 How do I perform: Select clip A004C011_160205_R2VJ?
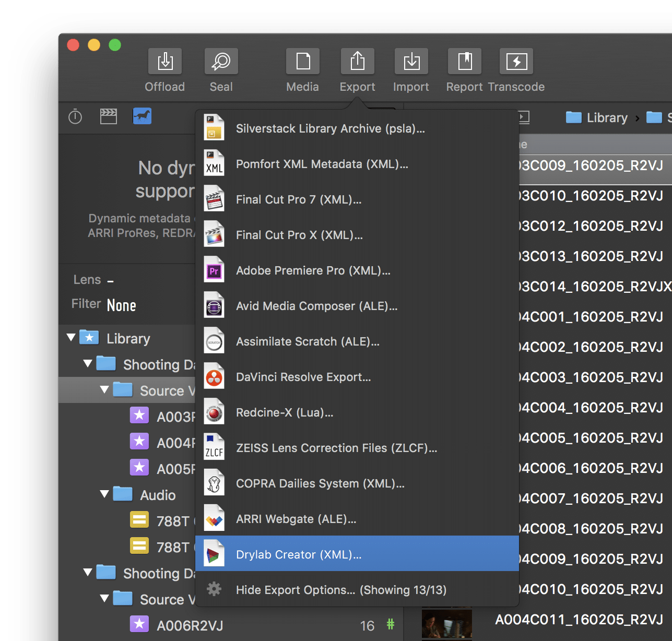coord(579,620)
